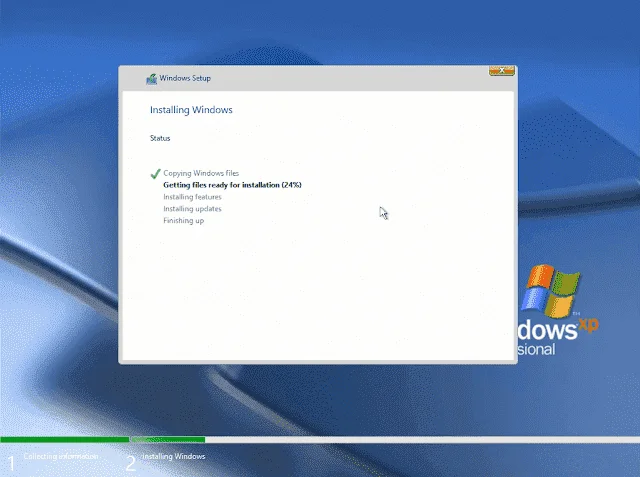Click the 'Finishing up' status line

point(184,220)
